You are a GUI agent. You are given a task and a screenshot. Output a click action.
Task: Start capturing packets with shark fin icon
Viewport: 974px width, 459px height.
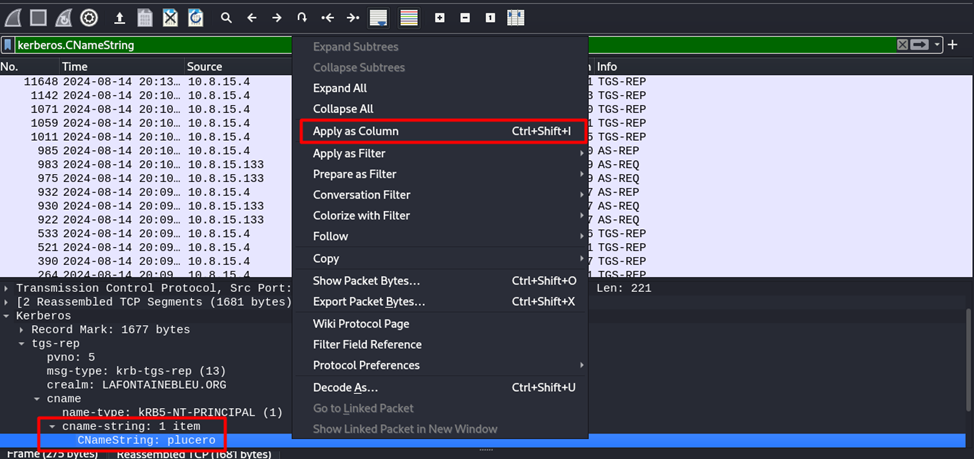click(x=13, y=19)
